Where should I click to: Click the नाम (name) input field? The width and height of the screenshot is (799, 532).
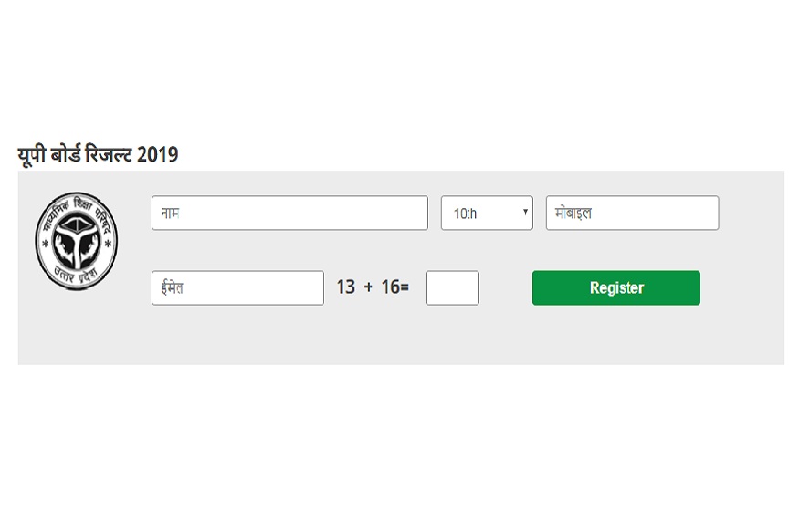[289, 213]
